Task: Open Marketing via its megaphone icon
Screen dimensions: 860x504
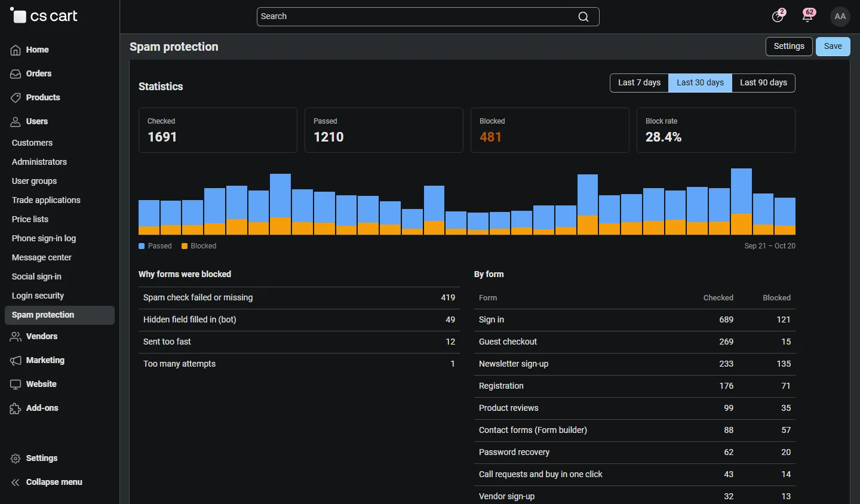Action: pos(16,361)
